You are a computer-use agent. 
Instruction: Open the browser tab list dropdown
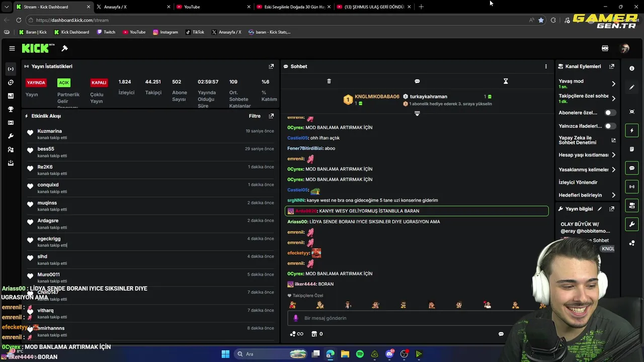(6, 7)
